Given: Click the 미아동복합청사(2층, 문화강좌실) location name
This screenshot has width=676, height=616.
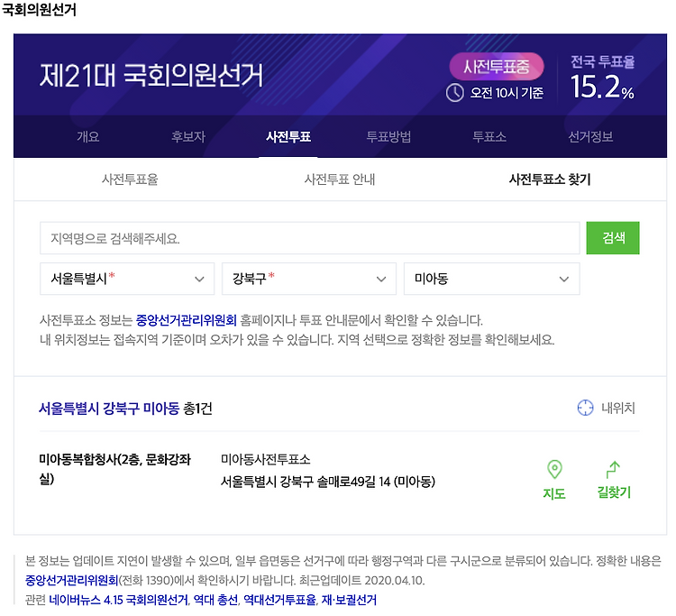Looking at the screenshot, I should [x=115, y=469].
